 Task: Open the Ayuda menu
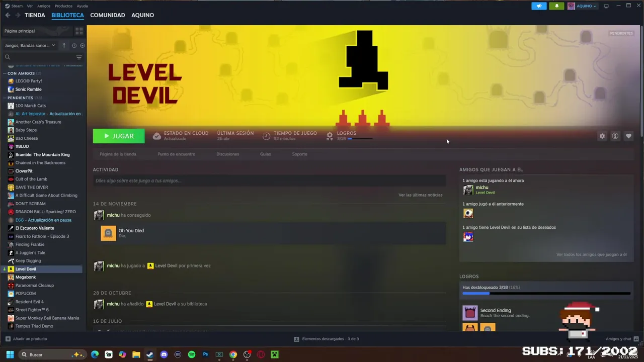(82, 6)
